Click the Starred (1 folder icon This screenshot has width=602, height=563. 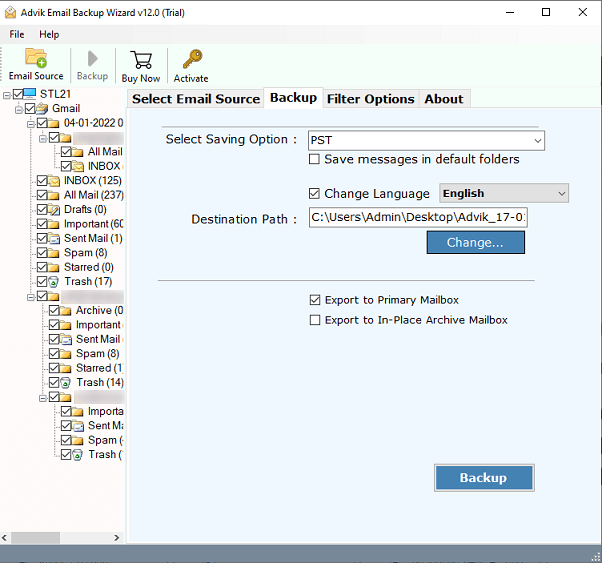pyautogui.click(x=66, y=368)
